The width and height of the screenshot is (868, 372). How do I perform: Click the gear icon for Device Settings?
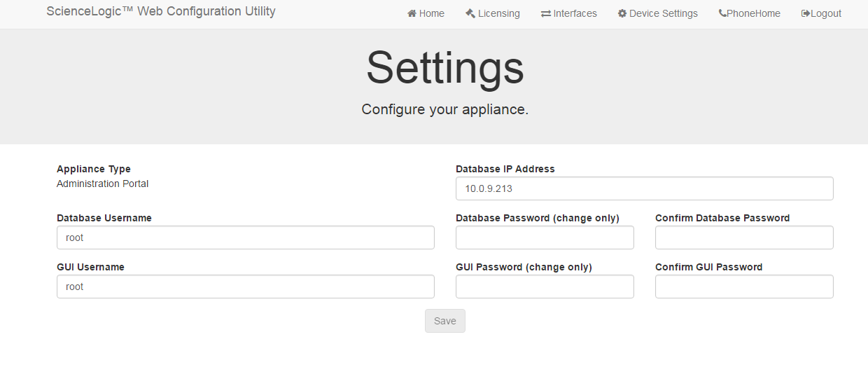(x=622, y=14)
